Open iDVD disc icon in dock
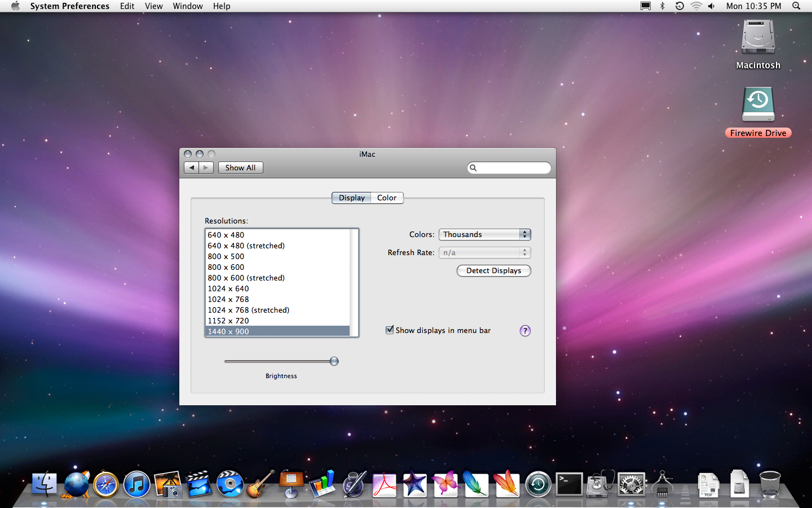 230,484
